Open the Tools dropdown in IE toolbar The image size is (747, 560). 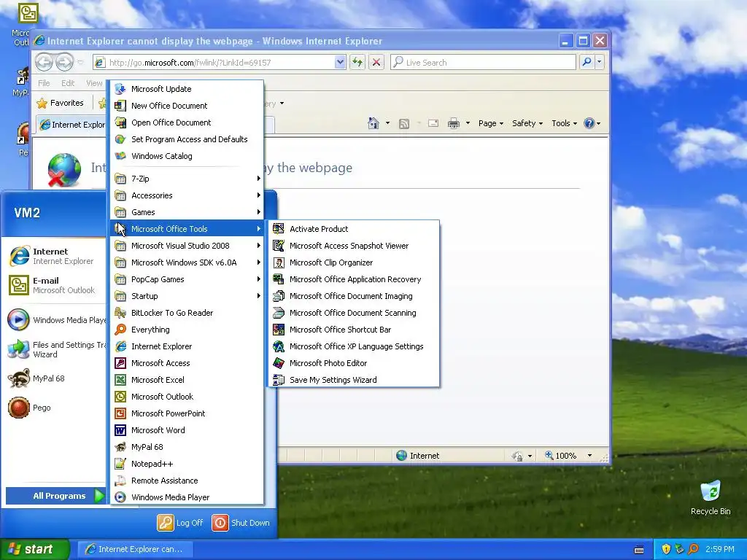click(564, 123)
